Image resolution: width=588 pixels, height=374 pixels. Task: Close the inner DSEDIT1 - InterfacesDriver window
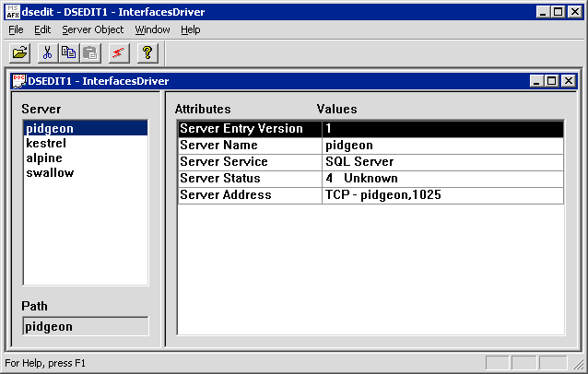(569, 81)
